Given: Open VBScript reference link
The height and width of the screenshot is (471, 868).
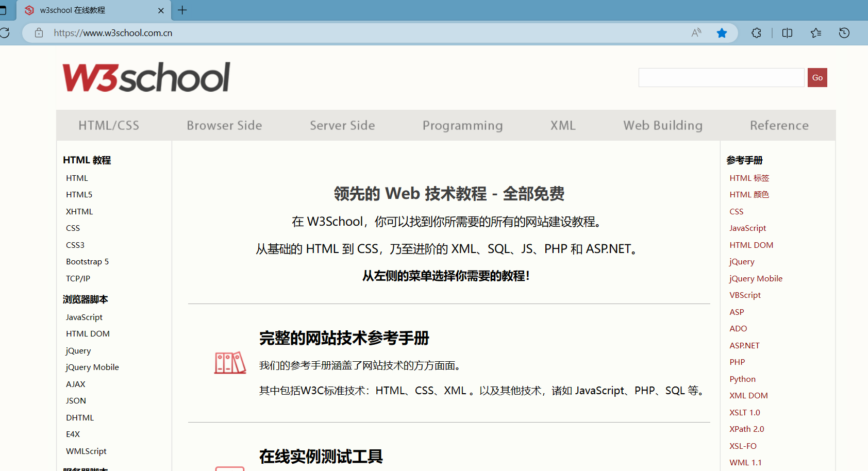Looking at the screenshot, I should click(745, 295).
